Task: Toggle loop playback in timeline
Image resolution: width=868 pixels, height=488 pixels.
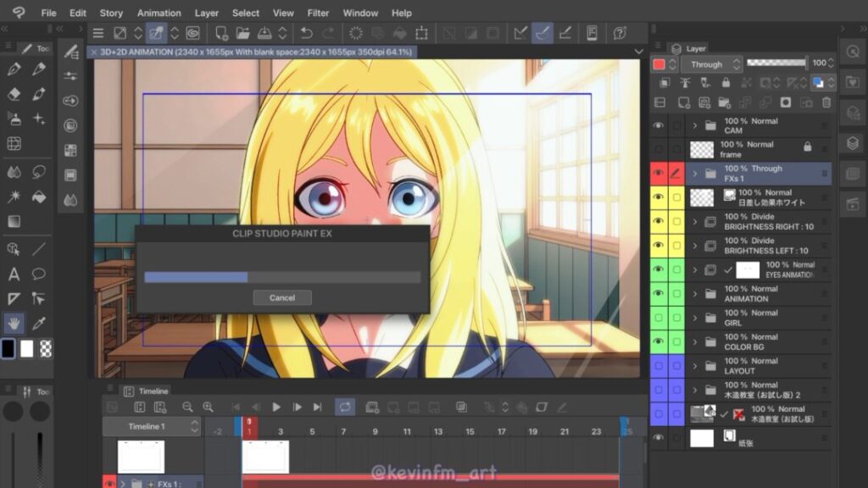Action: (x=345, y=408)
